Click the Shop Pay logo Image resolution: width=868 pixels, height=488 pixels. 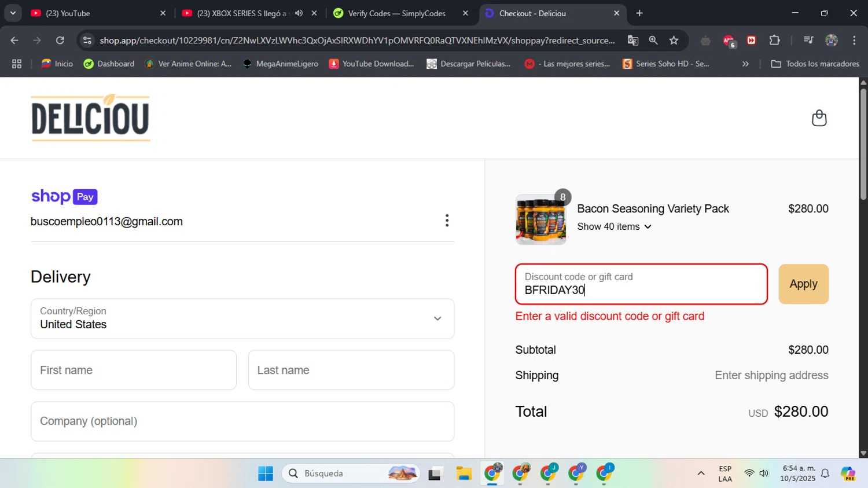coord(64,197)
